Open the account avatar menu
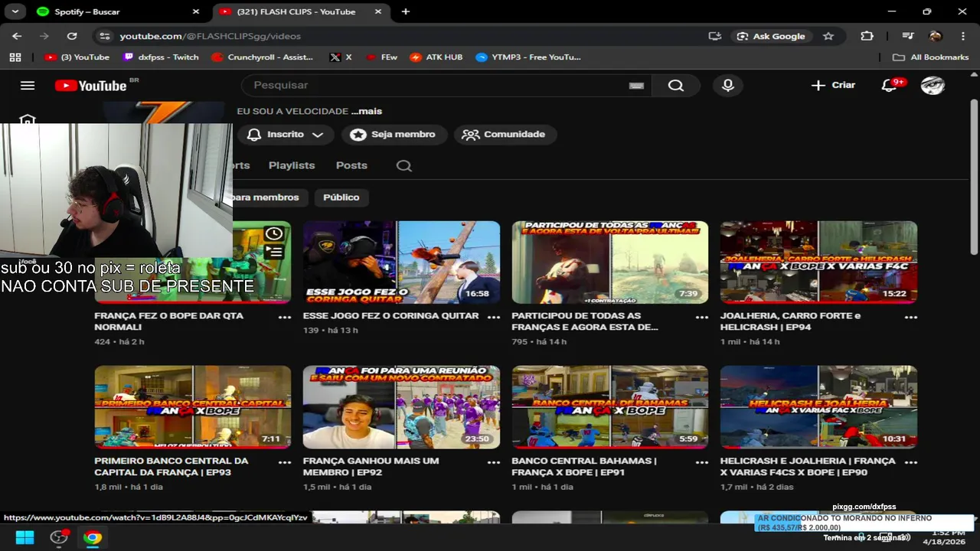Viewport: 980px width, 551px height. click(x=933, y=85)
